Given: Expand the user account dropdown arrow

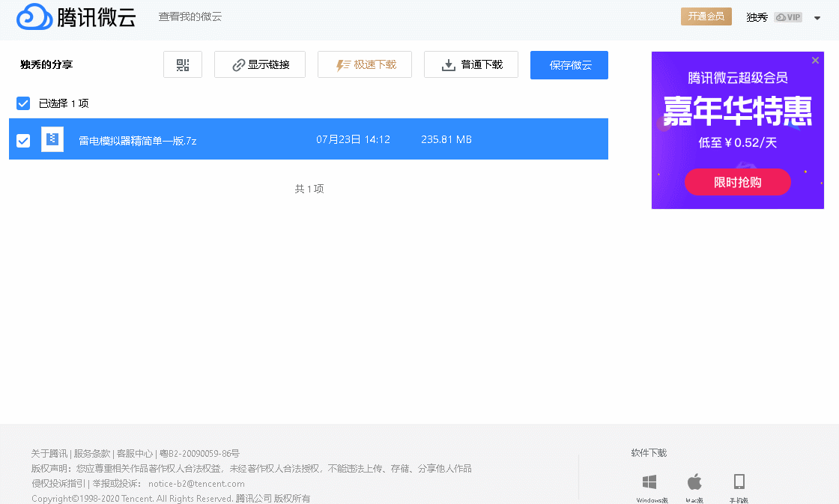Looking at the screenshot, I should click(817, 18).
